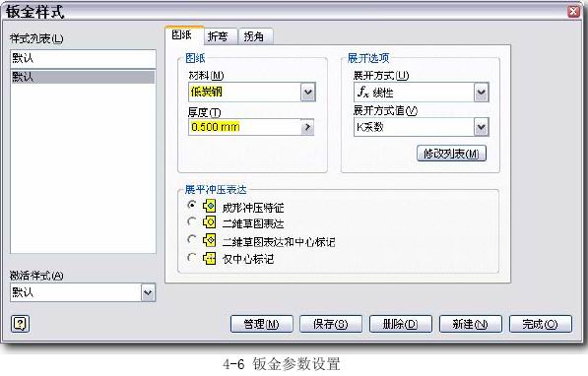Screen dimensions: 588x376
Task: Select the highlighted 默认 style list row
Action: coord(83,77)
